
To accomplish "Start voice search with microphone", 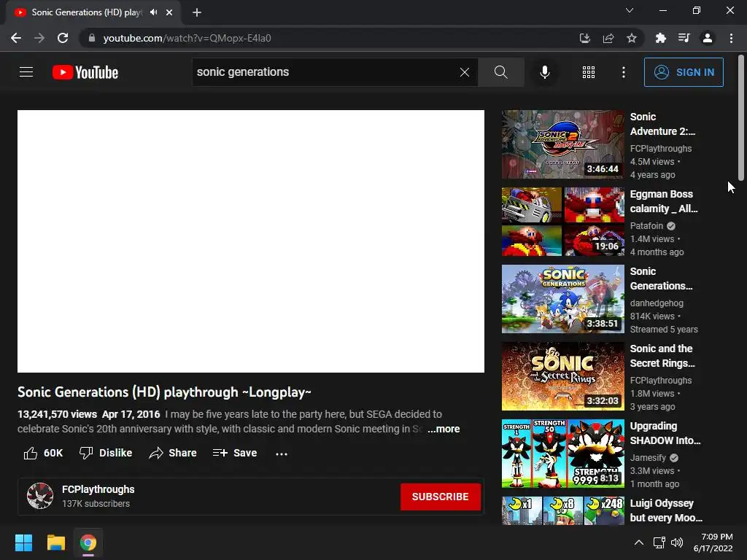I will (544, 72).
